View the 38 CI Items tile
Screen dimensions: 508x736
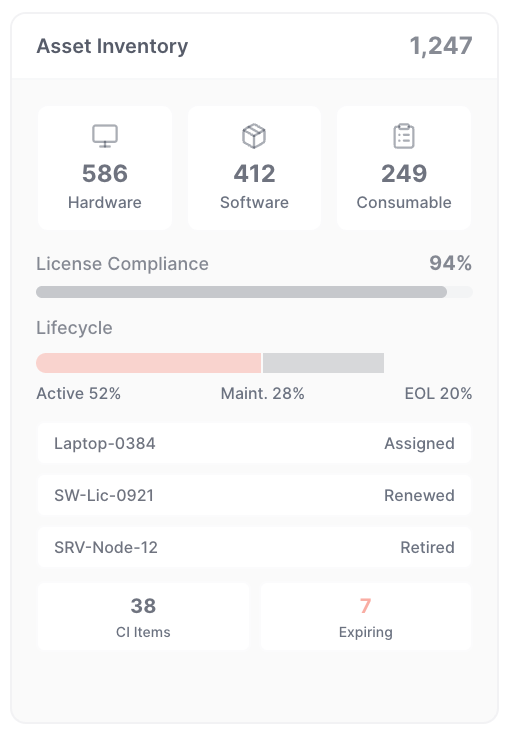tap(143, 616)
